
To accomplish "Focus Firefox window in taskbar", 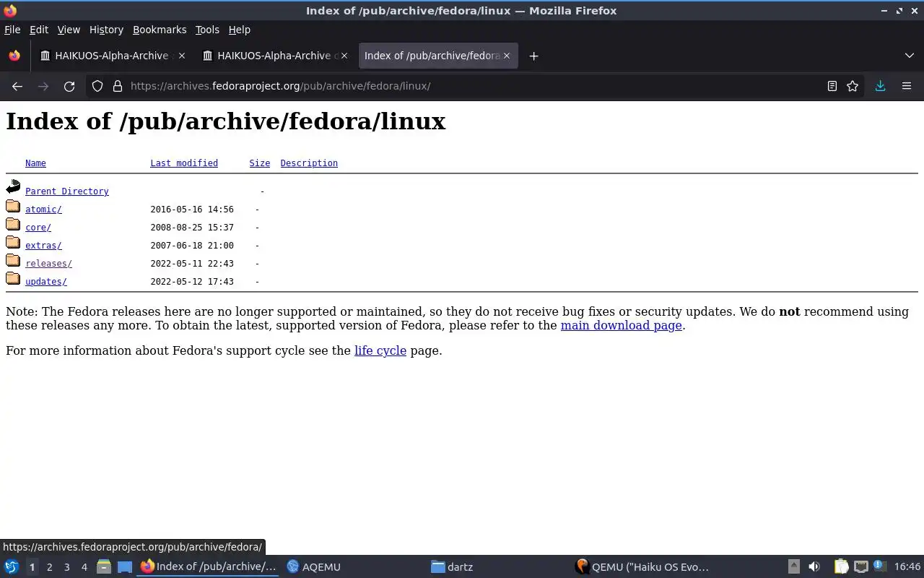I will 209,567.
